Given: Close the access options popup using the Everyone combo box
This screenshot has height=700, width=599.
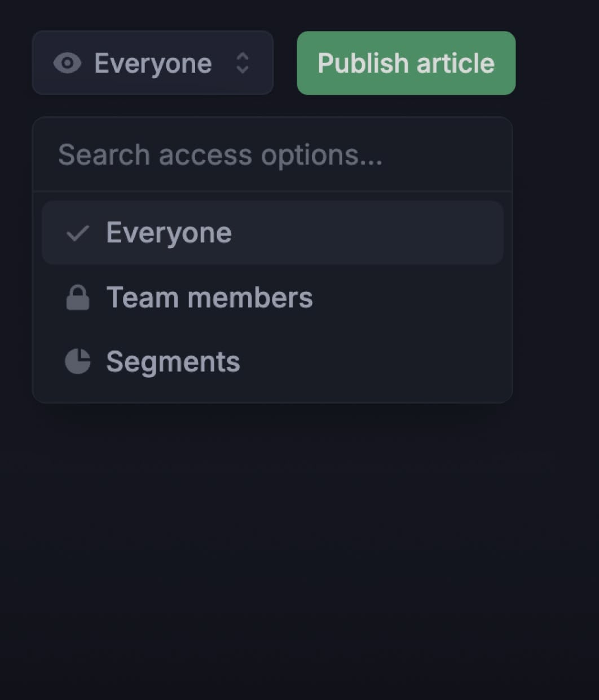Looking at the screenshot, I should 153,63.
